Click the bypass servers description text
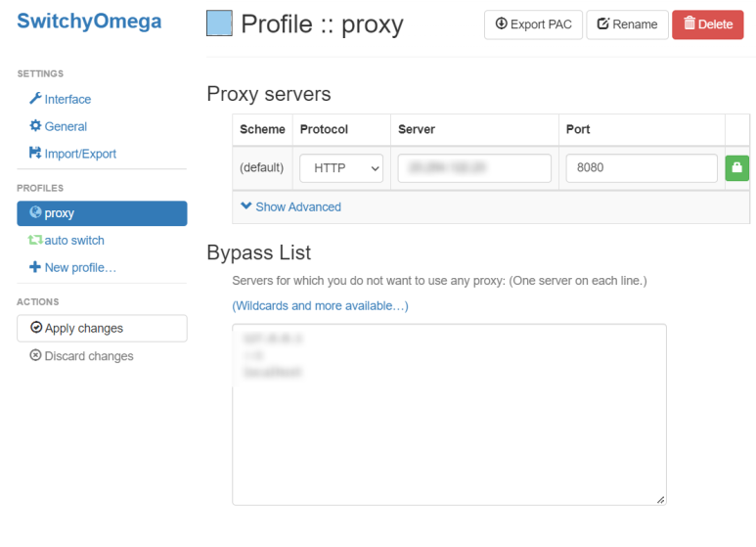The height and width of the screenshot is (547, 756). point(439,281)
